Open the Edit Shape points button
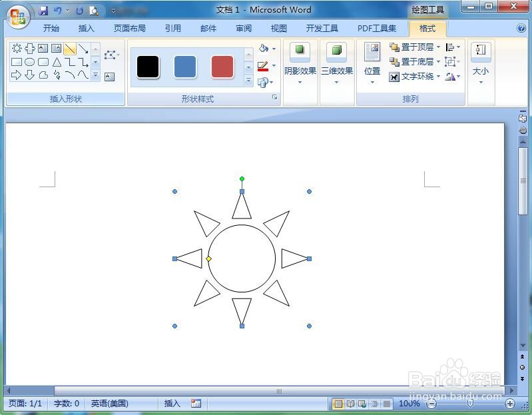 [x=112, y=55]
